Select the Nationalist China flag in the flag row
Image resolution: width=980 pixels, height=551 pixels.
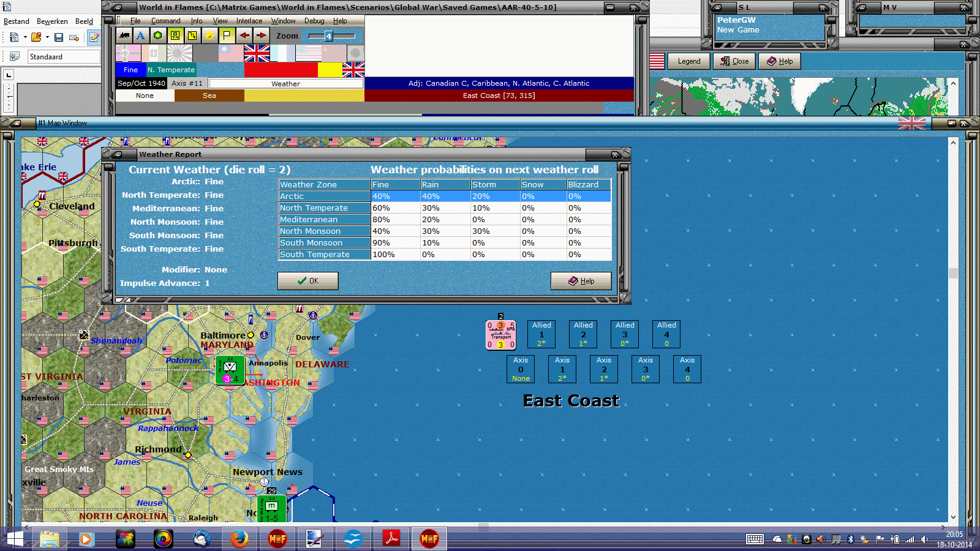(231, 53)
